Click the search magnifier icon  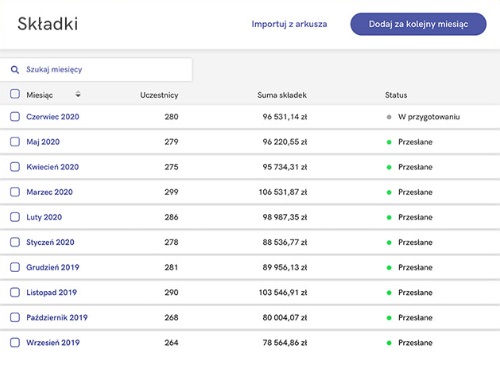(x=15, y=70)
